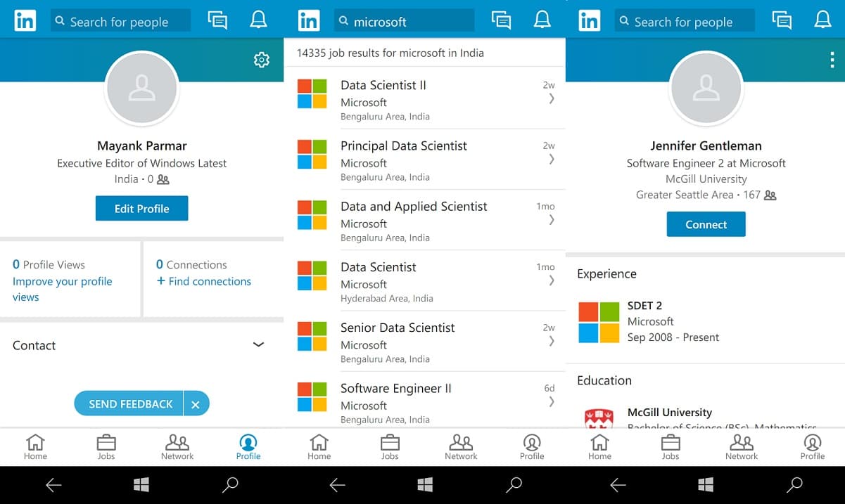Click Jennifer Gentleman profile avatar

(706, 89)
